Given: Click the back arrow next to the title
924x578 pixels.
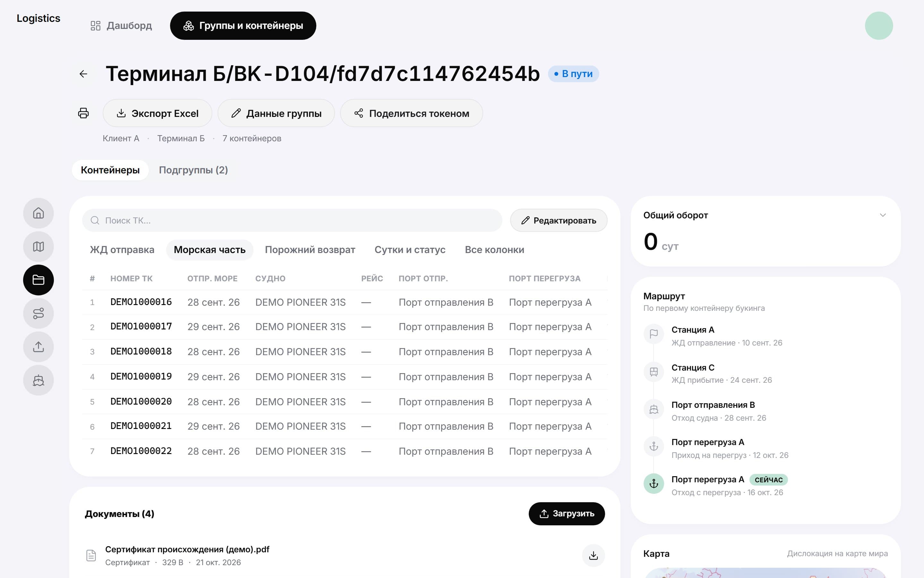Looking at the screenshot, I should point(83,74).
